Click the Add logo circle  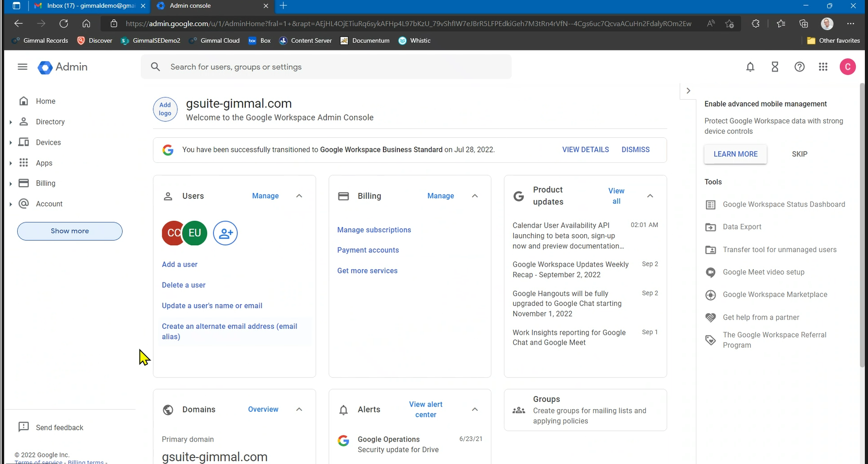coord(165,109)
